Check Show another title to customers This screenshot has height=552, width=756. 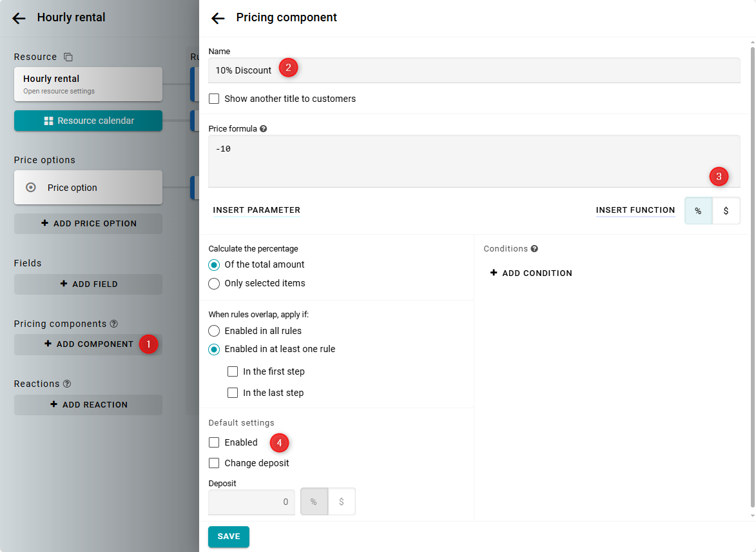(x=214, y=99)
